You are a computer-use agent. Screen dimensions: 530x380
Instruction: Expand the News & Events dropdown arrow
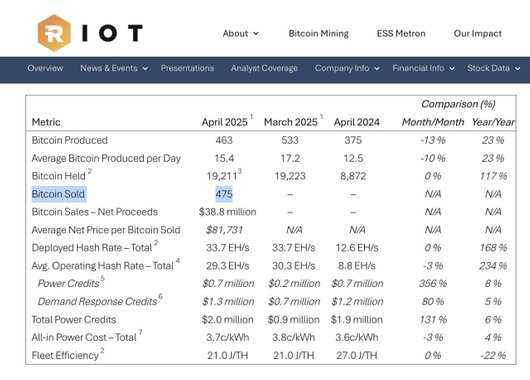(x=145, y=69)
